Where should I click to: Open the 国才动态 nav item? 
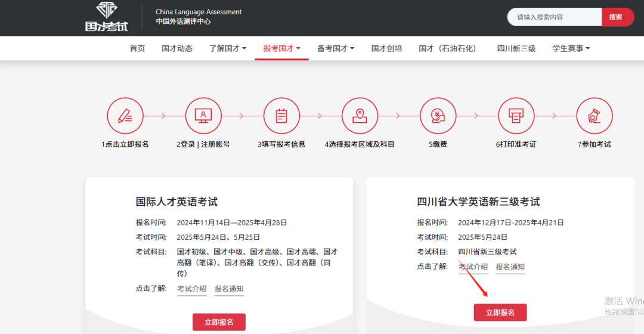[x=177, y=48]
